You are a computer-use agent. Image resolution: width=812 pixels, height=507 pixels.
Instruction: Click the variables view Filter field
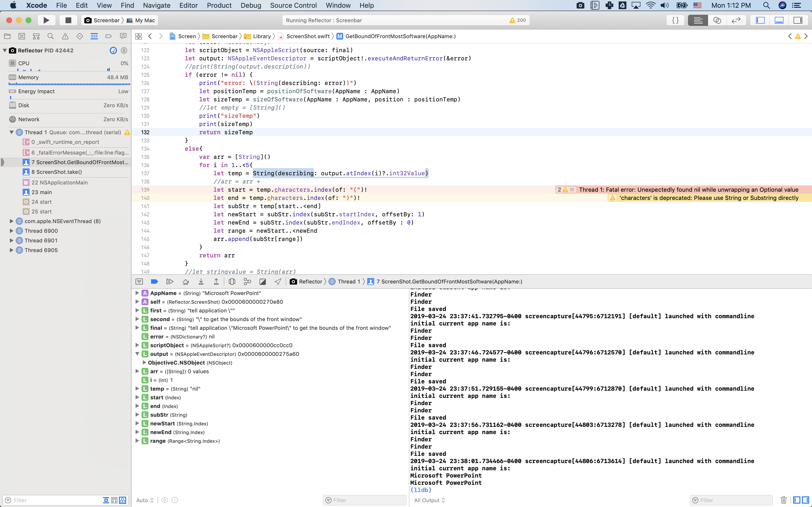click(x=365, y=500)
